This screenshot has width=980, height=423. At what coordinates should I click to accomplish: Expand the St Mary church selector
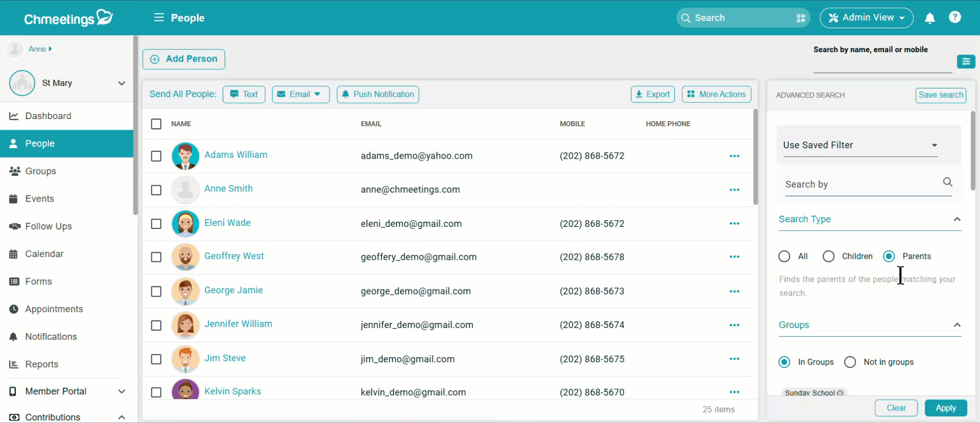pos(122,83)
